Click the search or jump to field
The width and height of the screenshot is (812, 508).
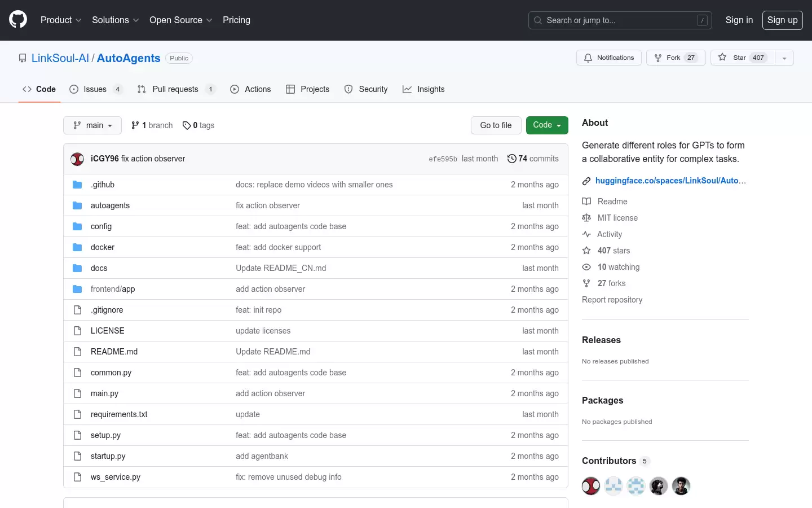click(x=620, y=20)
